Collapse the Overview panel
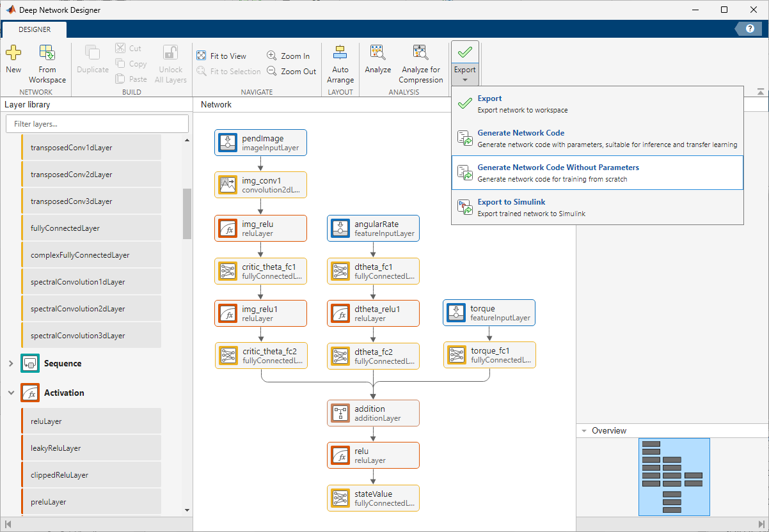This screenshot has width=769, height=532. 583,431
